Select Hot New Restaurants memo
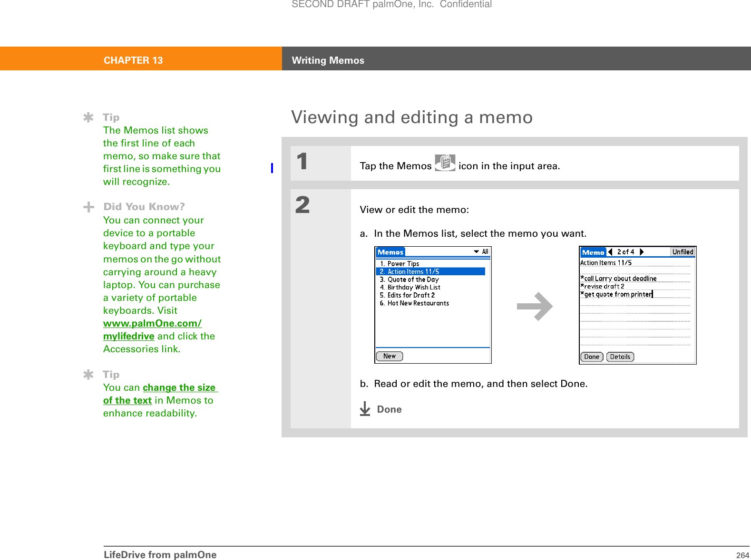 tap(414, 303)
